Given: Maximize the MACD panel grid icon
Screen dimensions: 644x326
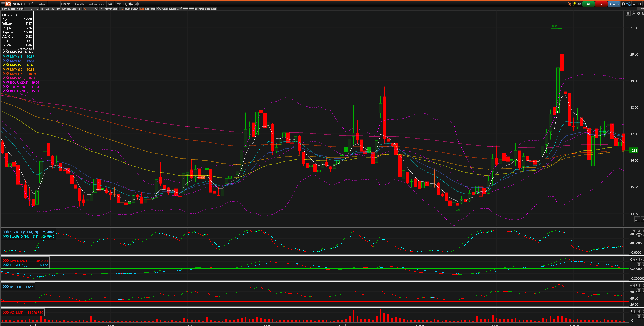Looking at the screenshot, I should tap(639, 265).
